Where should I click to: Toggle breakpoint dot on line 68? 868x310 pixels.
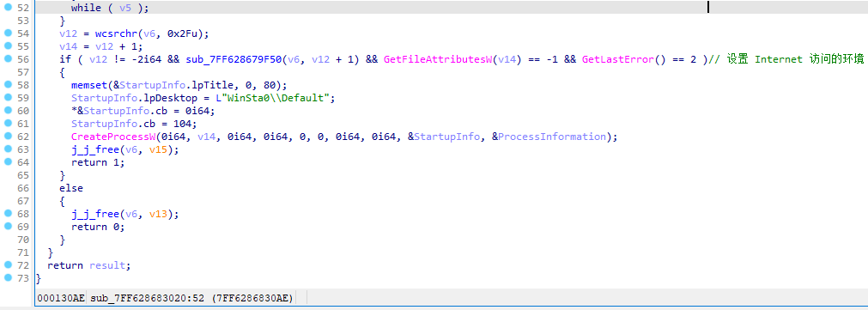tap(8, 214)
